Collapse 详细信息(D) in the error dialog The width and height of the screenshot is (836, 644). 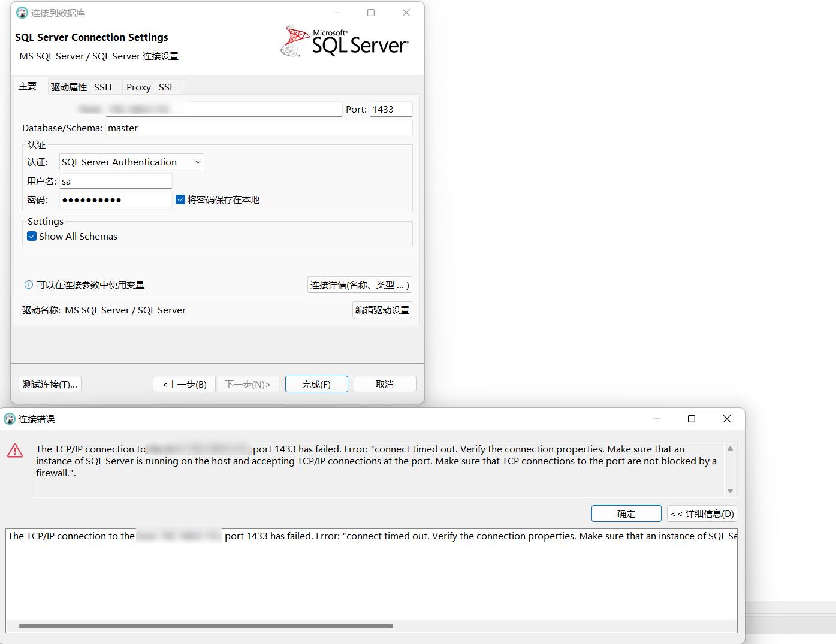coord(702,513)
